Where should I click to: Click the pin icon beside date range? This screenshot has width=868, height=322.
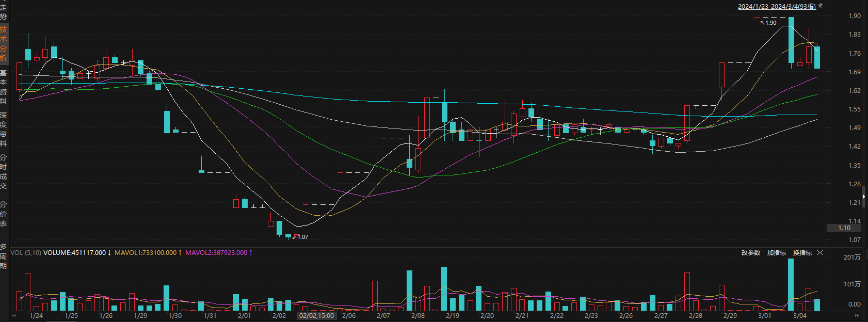tap(821, 6)
